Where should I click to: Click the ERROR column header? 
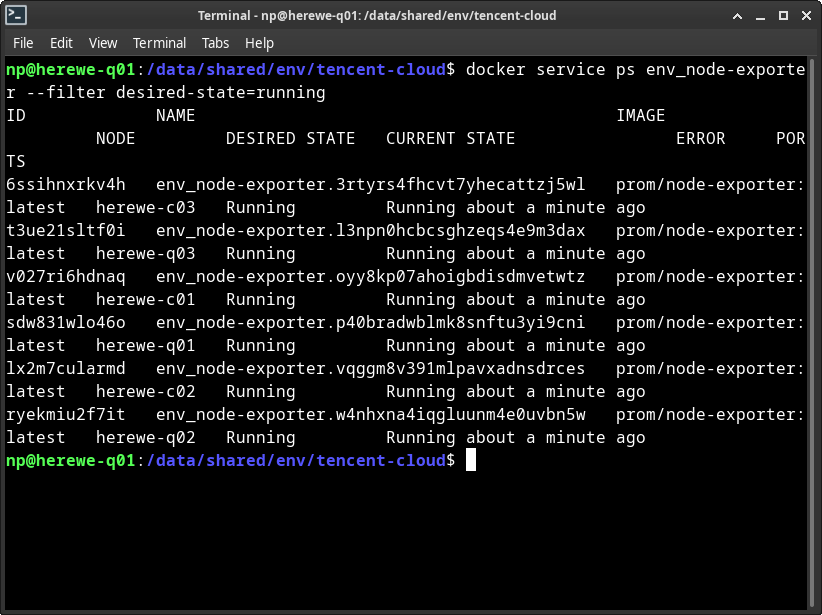pyautogui.click(x=700, y=138)
